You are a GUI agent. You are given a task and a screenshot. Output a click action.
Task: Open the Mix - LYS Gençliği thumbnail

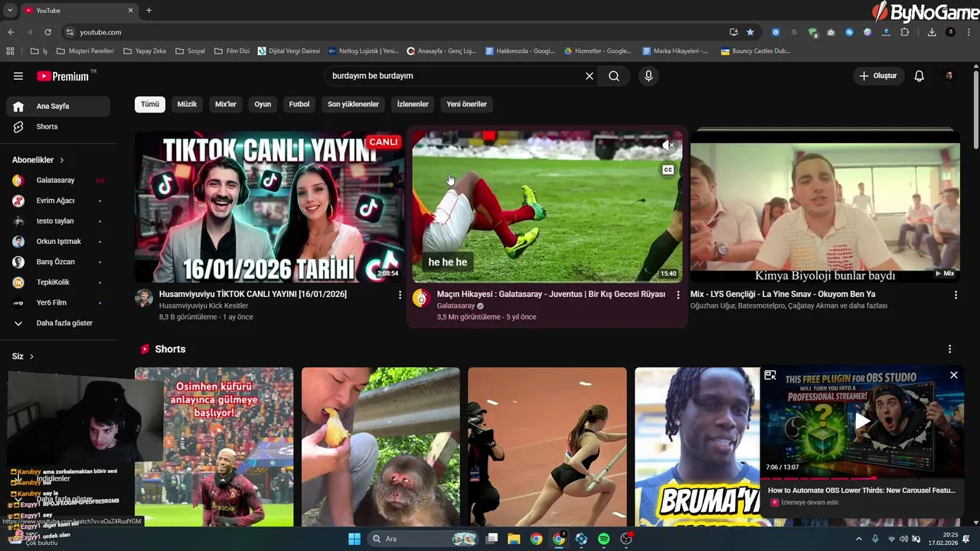pos(825,207)
